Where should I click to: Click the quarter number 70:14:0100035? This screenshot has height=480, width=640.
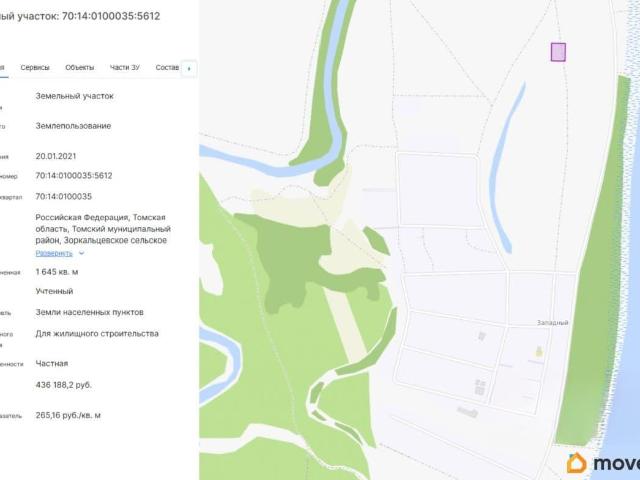(64, 196)
